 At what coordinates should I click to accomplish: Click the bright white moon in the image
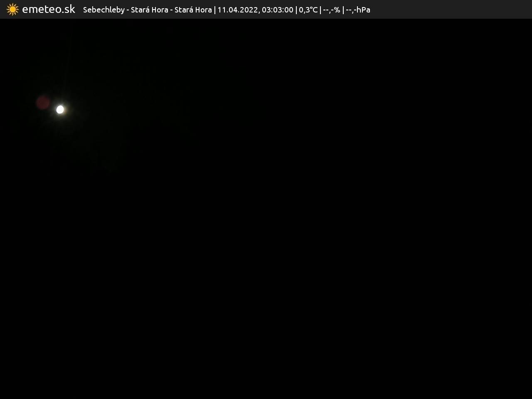60,109
